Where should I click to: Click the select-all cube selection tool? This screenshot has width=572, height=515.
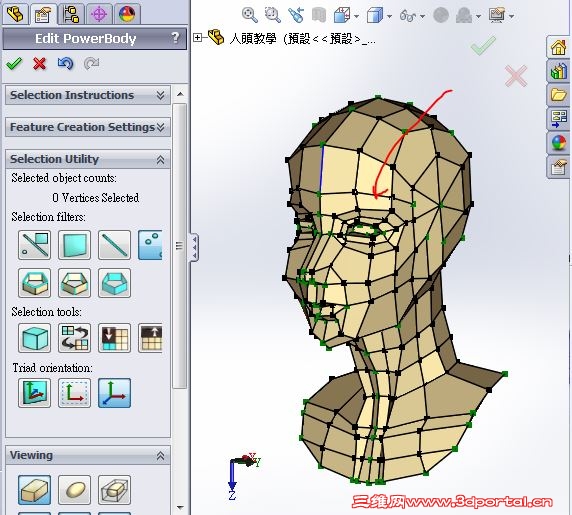tap(34, 338)
